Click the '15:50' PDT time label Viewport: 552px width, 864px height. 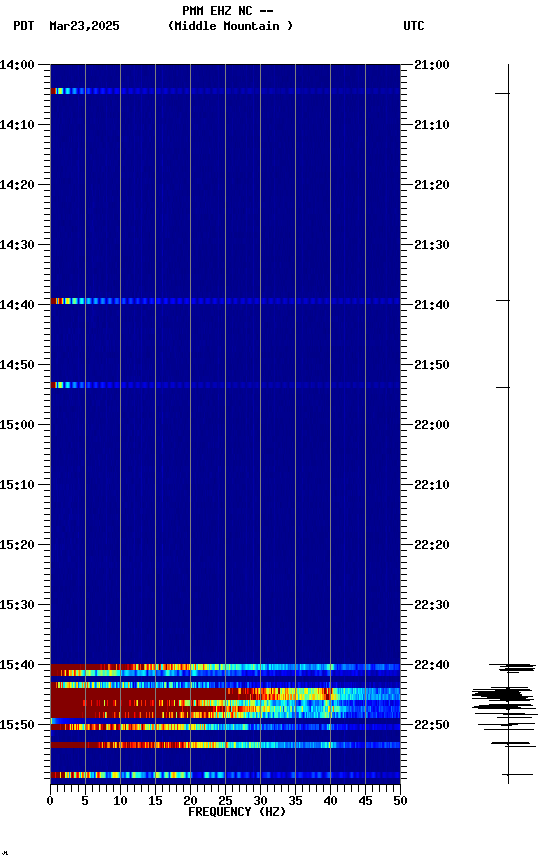[x=17, y=725]
